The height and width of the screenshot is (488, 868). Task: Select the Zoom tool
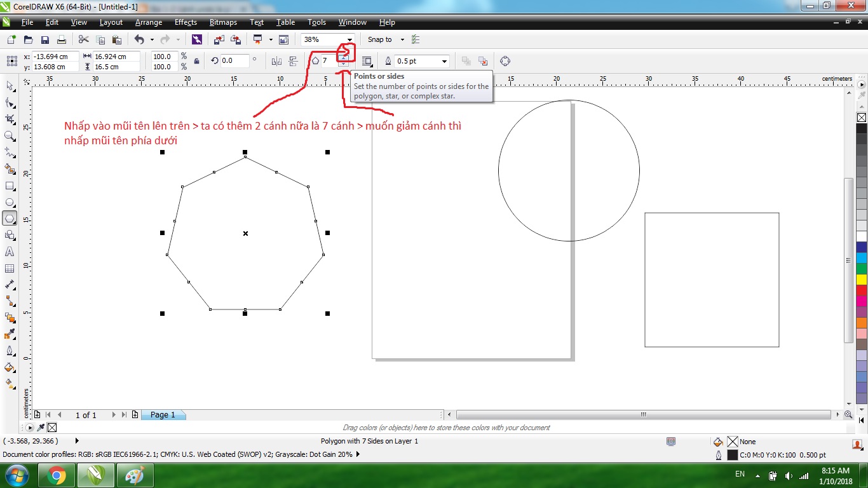(x=10, y=136)
